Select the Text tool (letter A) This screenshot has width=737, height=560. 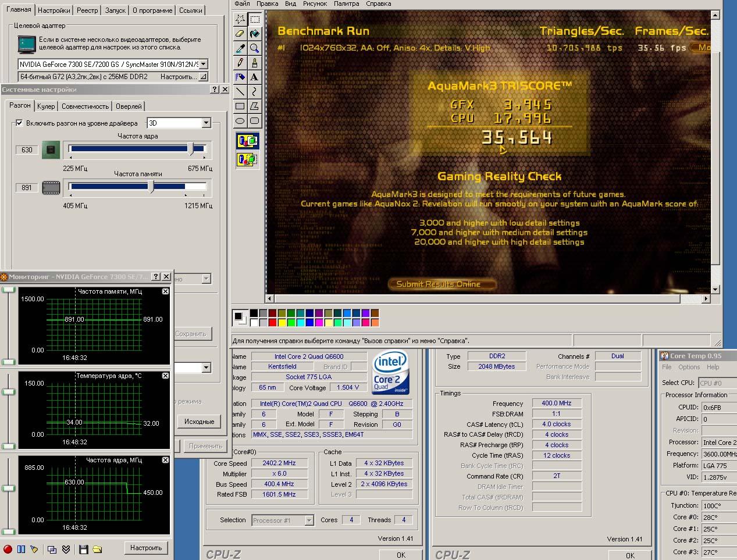click(x=254, y=77)
